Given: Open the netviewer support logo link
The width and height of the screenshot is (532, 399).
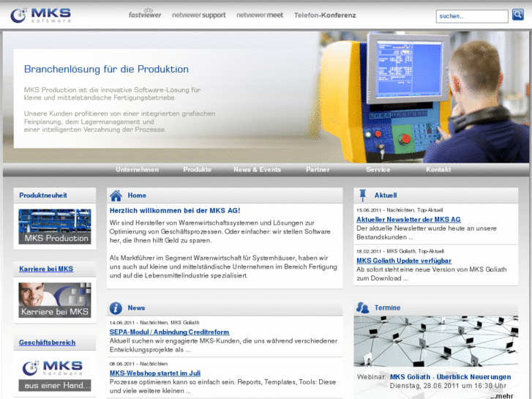Looking at the screenshot, I should point(199,15).
